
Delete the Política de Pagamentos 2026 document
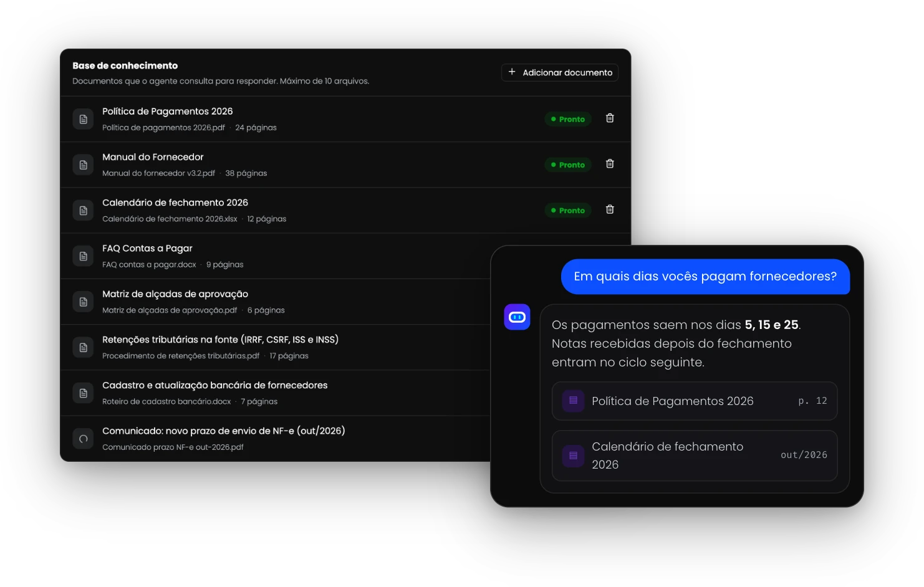pos(610,118)
